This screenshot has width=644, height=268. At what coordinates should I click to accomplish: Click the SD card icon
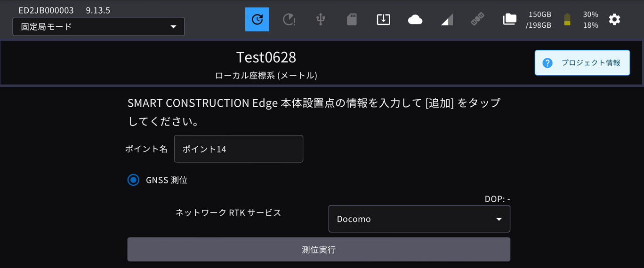tap(352, 19)
